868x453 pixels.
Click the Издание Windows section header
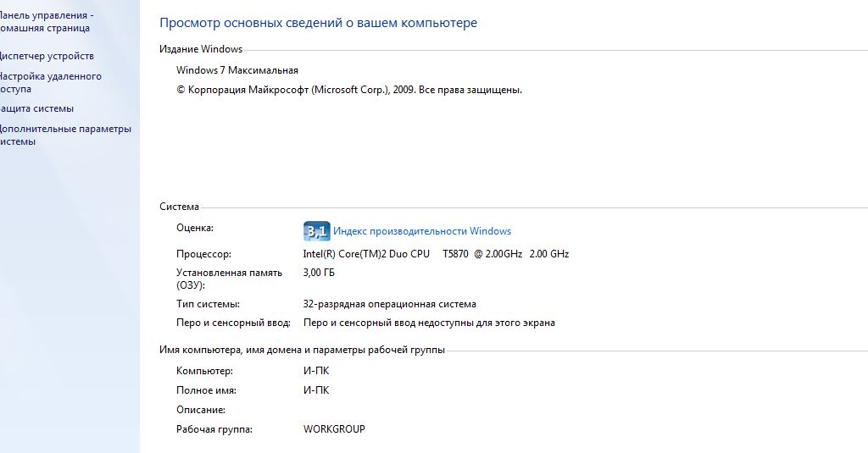[x=201, y=49]
